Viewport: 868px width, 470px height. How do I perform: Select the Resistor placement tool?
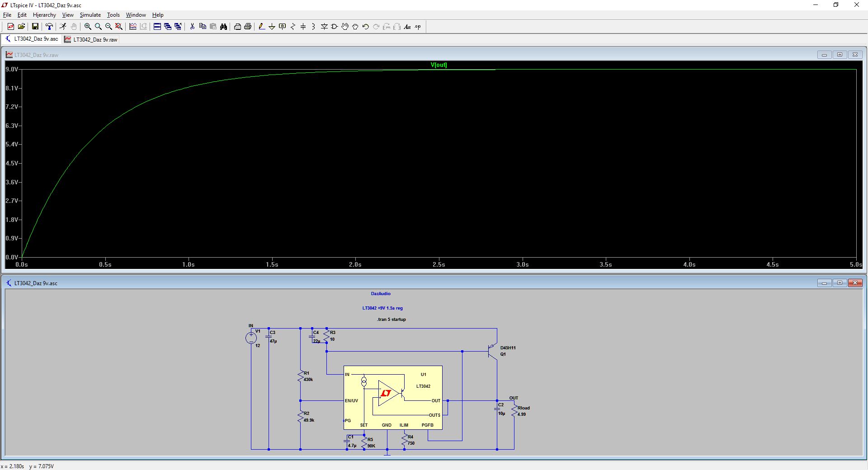tap(293, 27)
